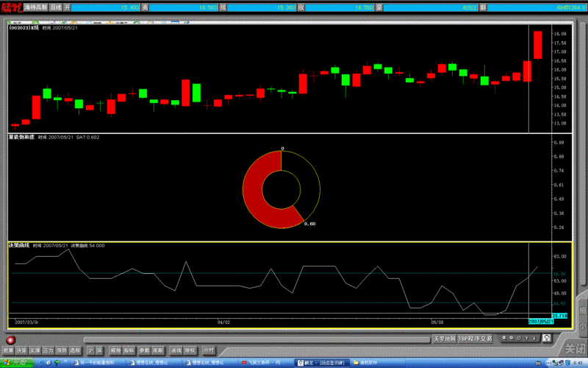Click the 日线 daily period label in header

pyautogui.click(x=55, y=7)
